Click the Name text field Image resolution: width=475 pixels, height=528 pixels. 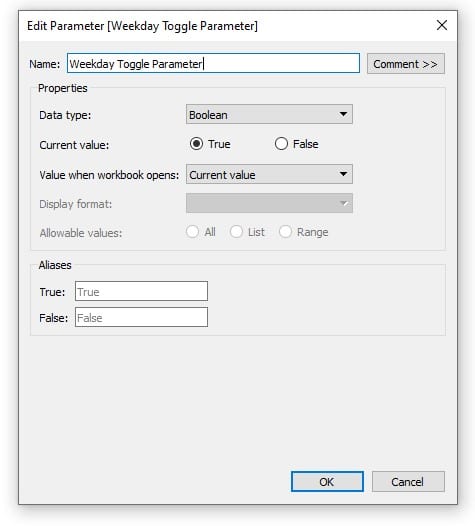coord(213,63)
